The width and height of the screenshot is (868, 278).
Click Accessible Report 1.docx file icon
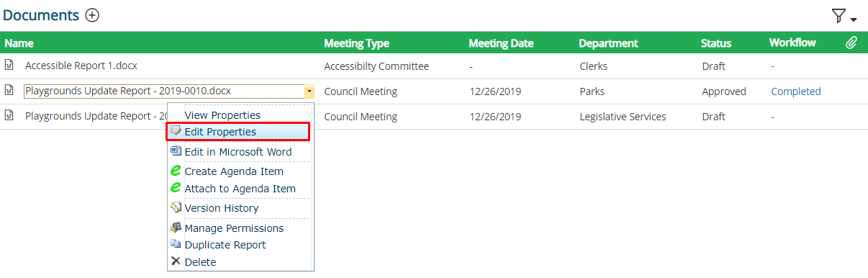coord(9,65)
